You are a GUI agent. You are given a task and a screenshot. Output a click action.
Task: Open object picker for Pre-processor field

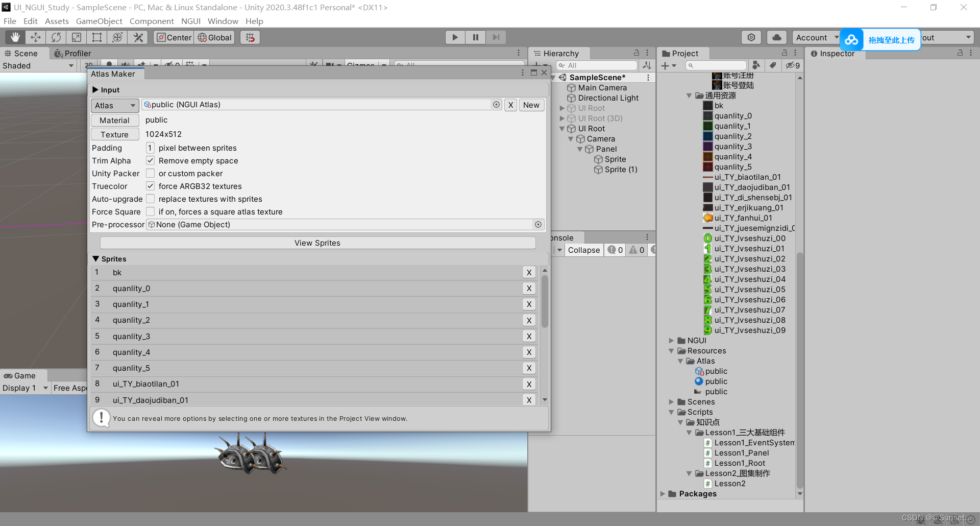point(538,225)
